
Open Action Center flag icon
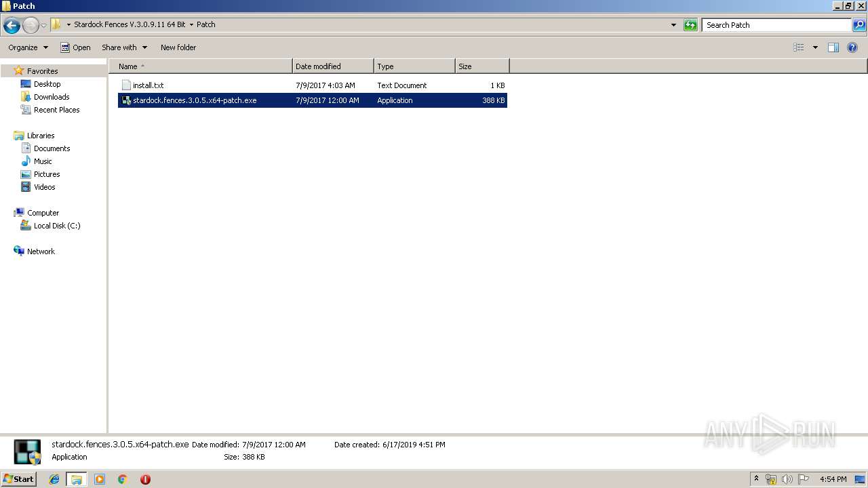804,479
